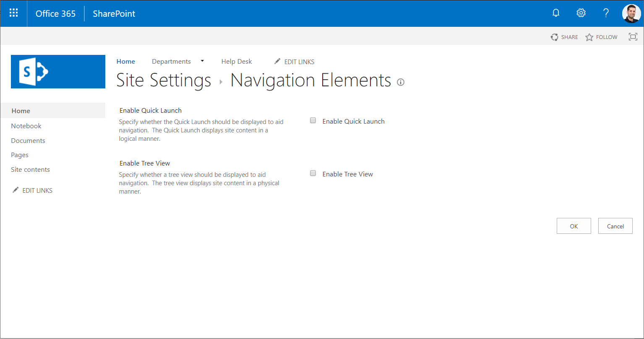The height and width of the screenshot is (339, 644).
Task: Enable the Tree View checkbox
Action: pyautogui.click(x=313, y=173)
